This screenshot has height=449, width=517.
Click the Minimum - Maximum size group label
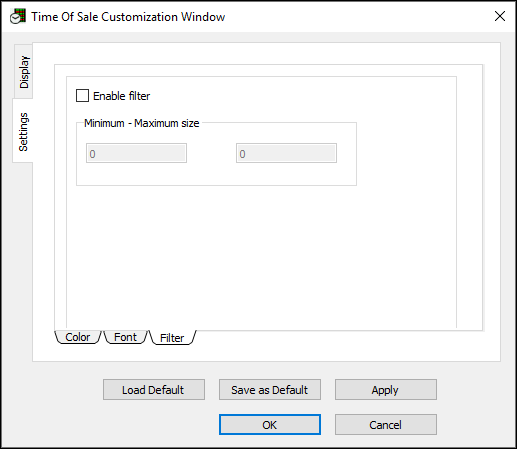[142, 123]
